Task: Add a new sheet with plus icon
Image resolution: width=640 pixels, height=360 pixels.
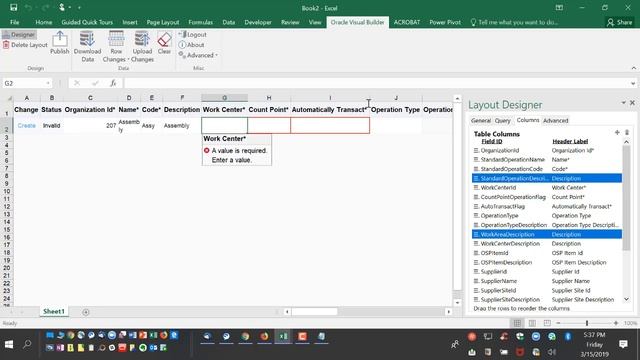Action: tap(86, 312)
